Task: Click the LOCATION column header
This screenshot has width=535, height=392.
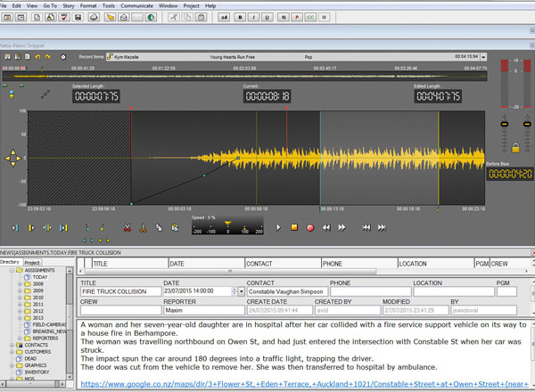Action: [x=436, y=264]
